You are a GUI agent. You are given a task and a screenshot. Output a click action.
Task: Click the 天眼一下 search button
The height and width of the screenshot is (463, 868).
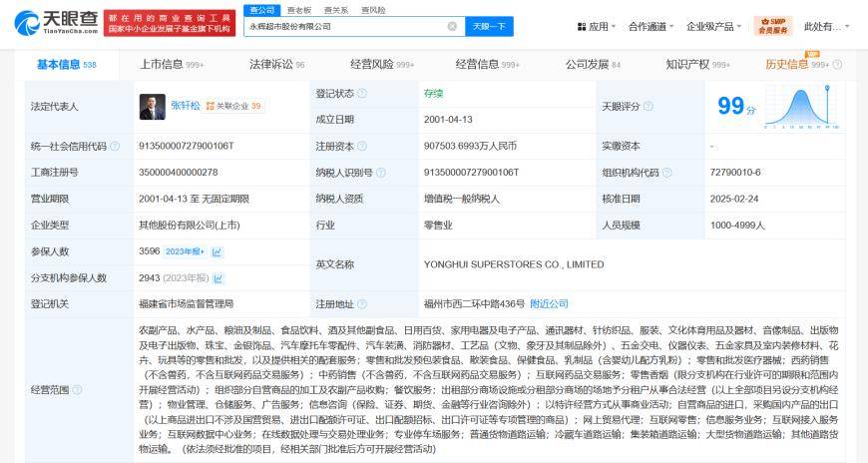[489, 26]
